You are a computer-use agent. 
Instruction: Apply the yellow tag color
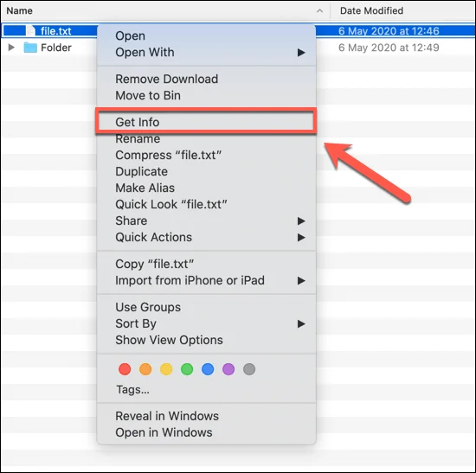pyautogui.click(x=166, y=369)
